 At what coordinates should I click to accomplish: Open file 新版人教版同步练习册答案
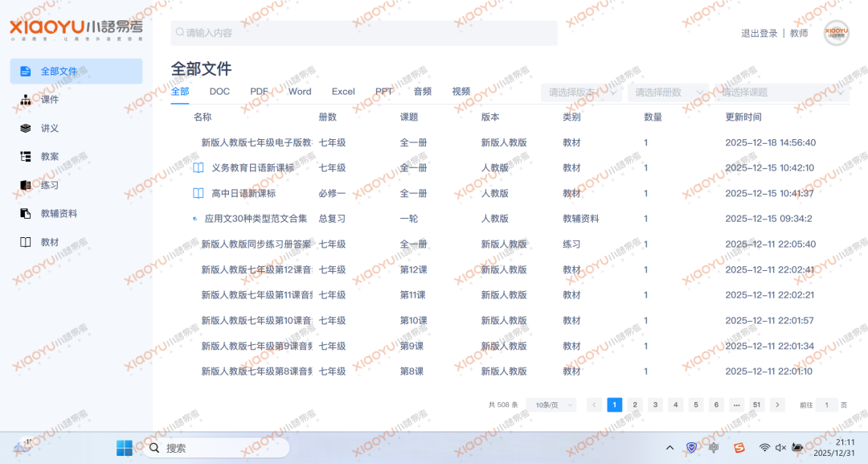(256, 244)
